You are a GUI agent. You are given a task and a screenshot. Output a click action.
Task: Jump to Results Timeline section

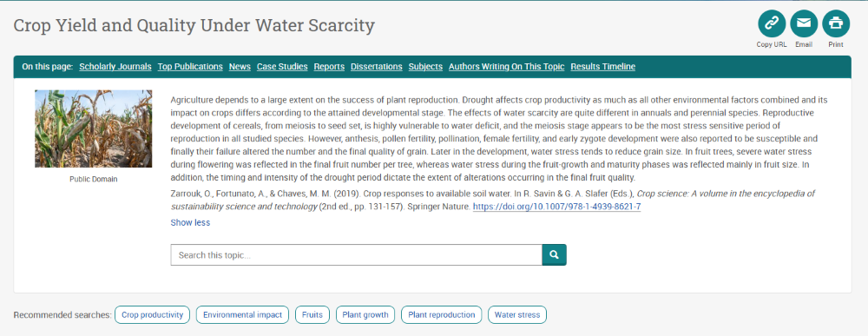pyautogui.click(x=603, y=67)
